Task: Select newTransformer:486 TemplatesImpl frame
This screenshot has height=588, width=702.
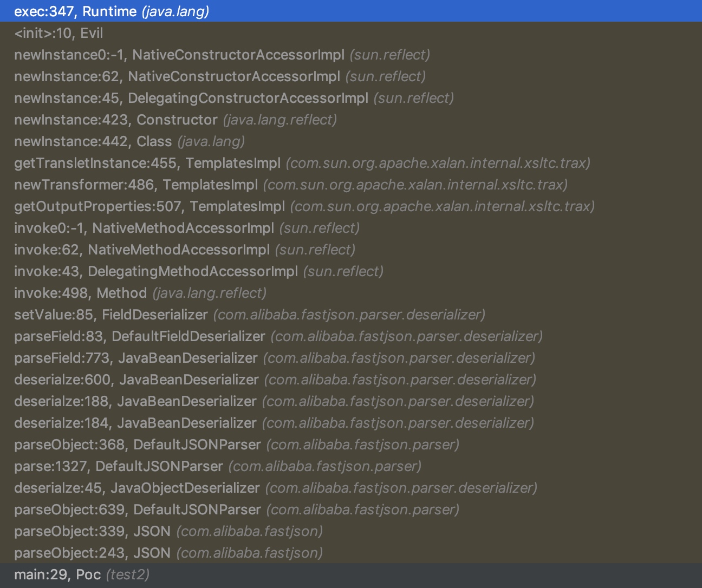Action: point(351,185)
